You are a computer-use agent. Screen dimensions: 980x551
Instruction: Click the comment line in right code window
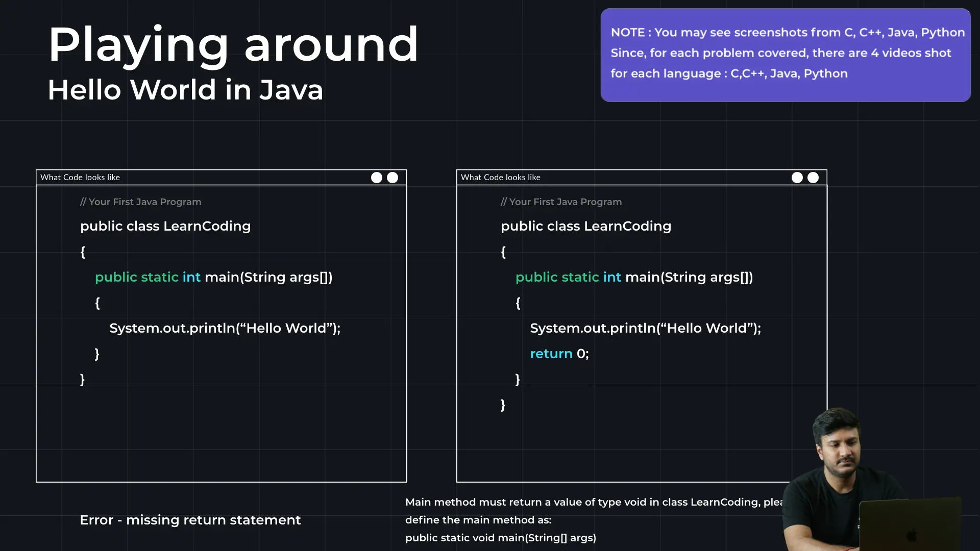pyautogui.click(x=561, y=202)
